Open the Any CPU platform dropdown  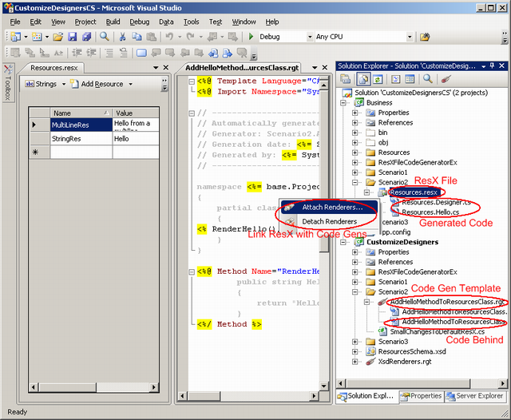[410, 37]
